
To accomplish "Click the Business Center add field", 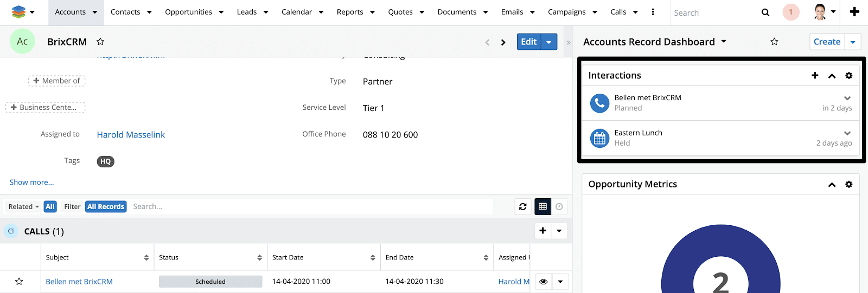I will coord(45,107).
